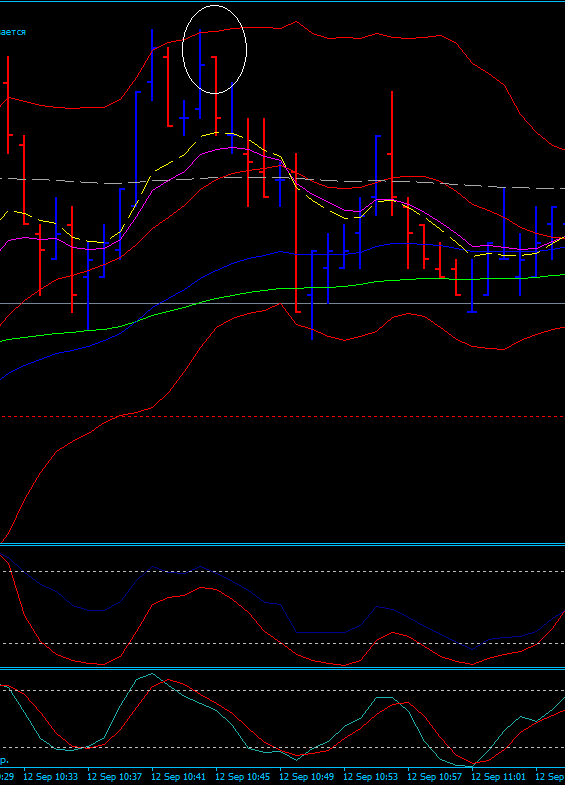Select the 12 Sep 10:41 time label
Image resolution: width=565 pixels, height=785 pixels.
pyautogui.click(x=179, y=776)
